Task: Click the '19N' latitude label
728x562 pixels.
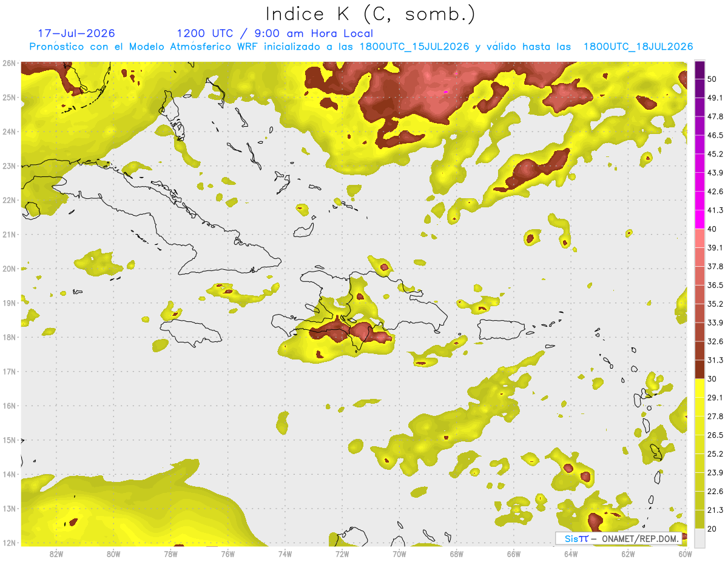Action: (8, 303)
